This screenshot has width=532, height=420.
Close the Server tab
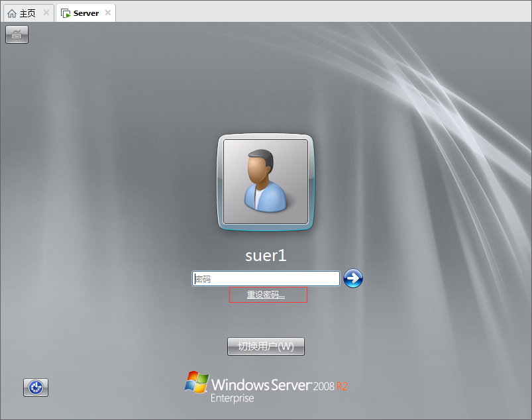108,13
